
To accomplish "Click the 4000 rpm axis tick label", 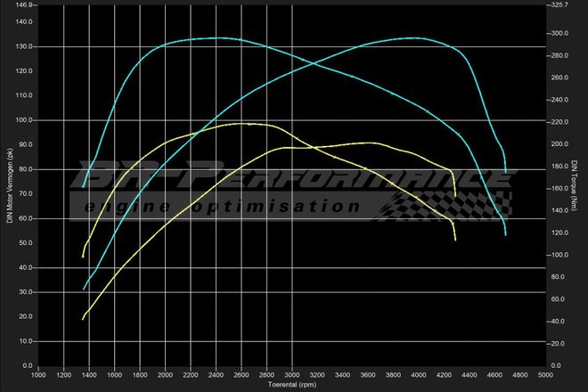I will pyautogui.click(x=420, y=375).
